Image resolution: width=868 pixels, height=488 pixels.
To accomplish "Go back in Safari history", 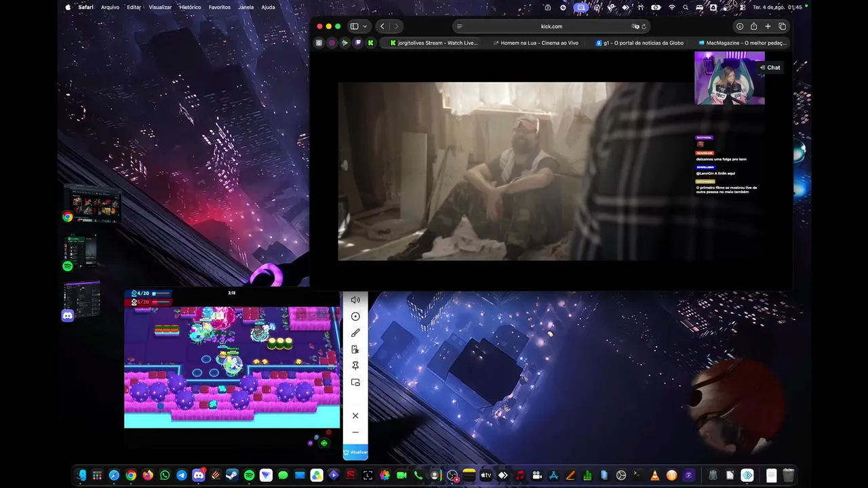I will (x=382, y=26).
